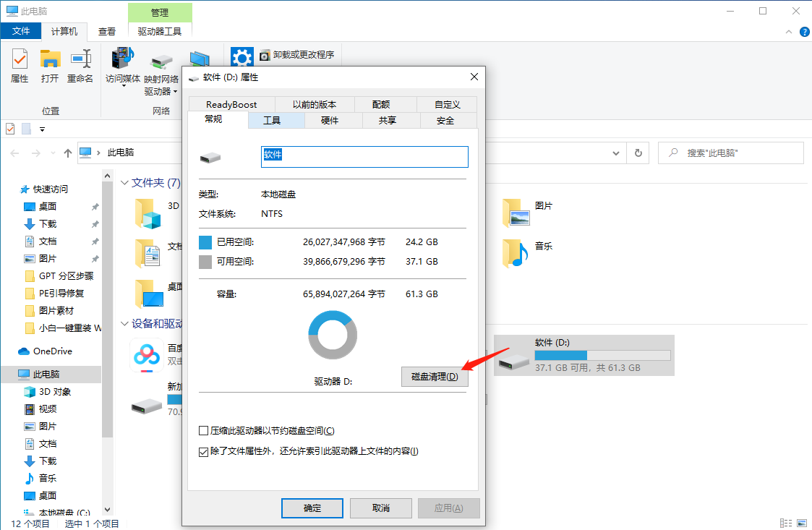Click the drive name text field
Image resolution: width=812 pixels, height=530 pixels.
[x=364, y=157]
